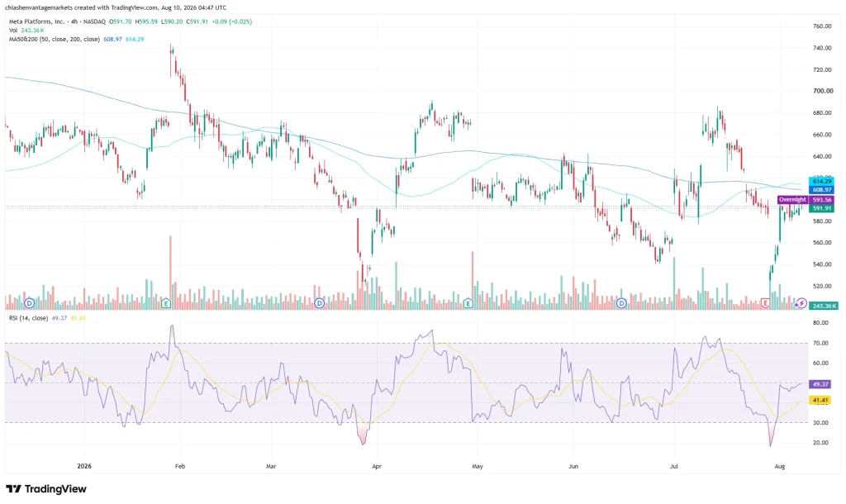This screenshot has width=846, height=504.
Task: Click the 593.56 overnight price tag on axis
Action: coord(822,200)
